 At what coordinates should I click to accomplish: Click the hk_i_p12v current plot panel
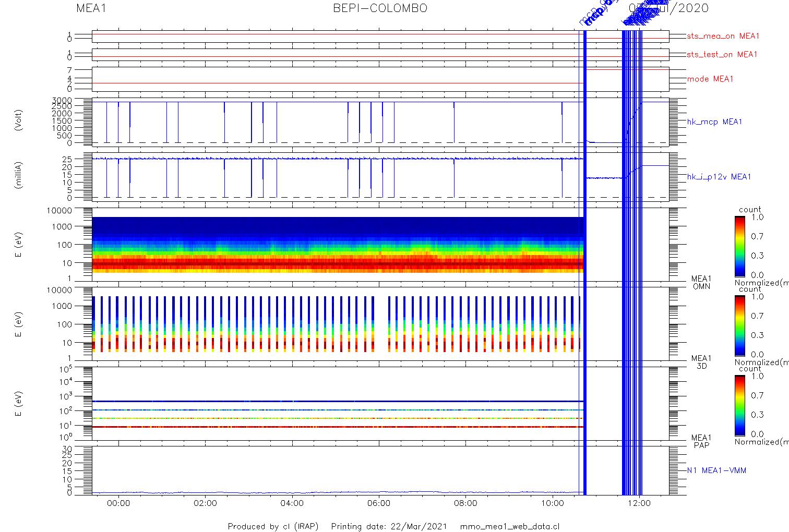tap(380, 177)
